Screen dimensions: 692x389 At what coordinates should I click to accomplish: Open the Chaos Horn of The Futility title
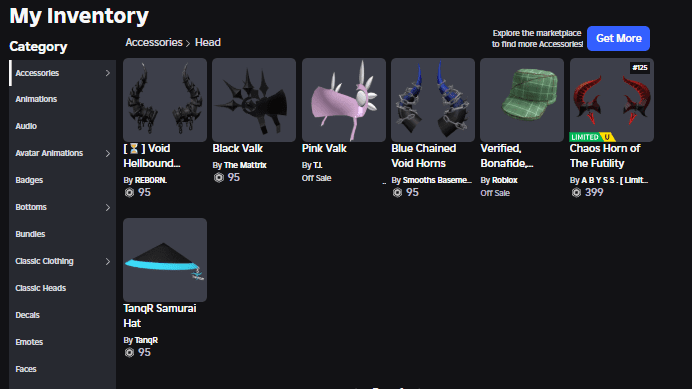pyautogui.click(x=605, y=156)
